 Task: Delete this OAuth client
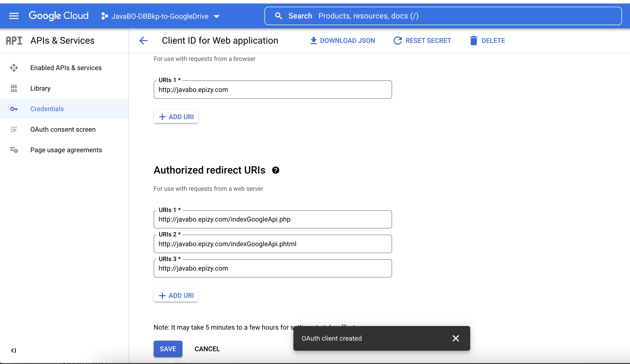(x=487, y=40)
